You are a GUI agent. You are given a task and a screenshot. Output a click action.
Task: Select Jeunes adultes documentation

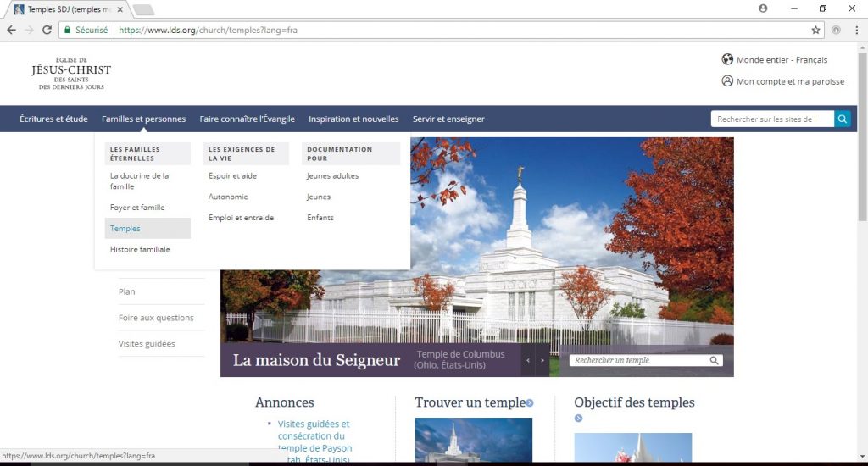pos(332,176)
